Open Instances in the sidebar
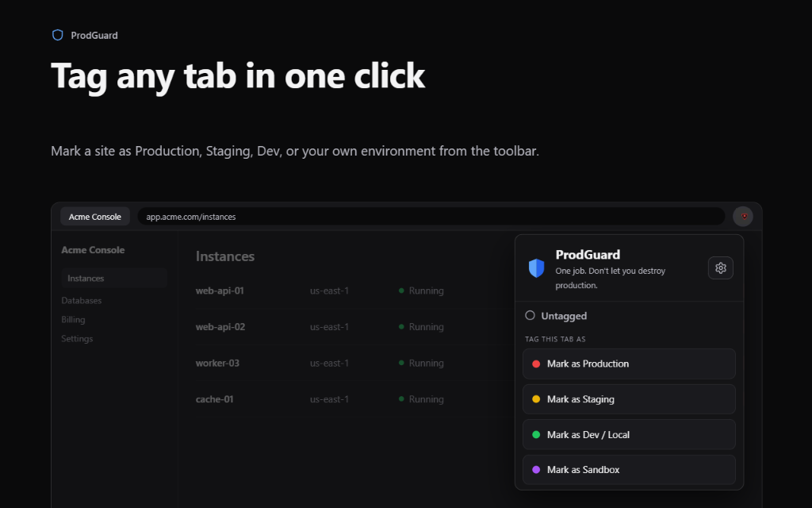The width and height of the screenshot is (812, 508). (114, 279)
